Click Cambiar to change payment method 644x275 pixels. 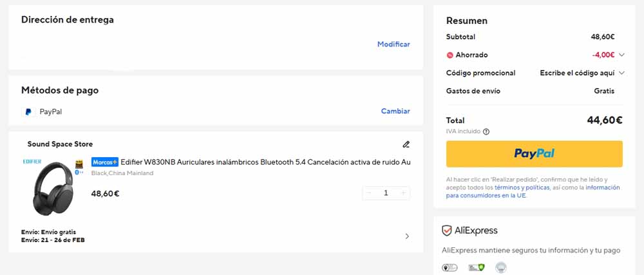[395, 111]
